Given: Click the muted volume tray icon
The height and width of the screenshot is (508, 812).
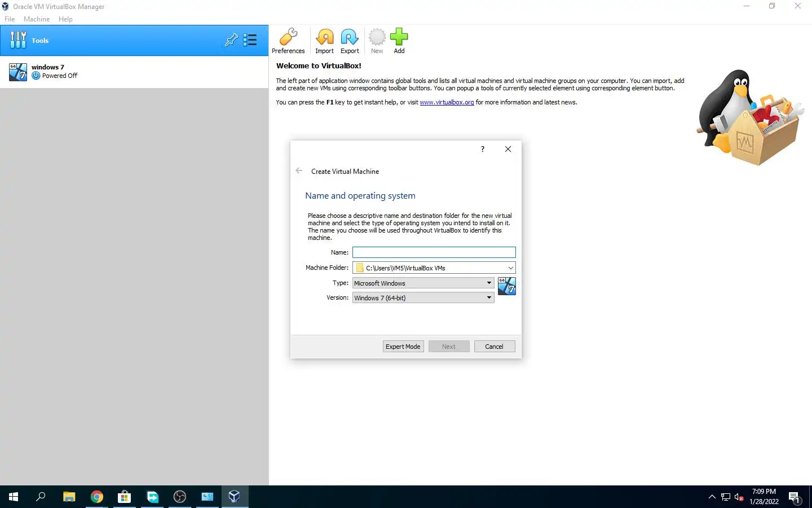Looking at the screenshot, I should [x=739, y=497].
